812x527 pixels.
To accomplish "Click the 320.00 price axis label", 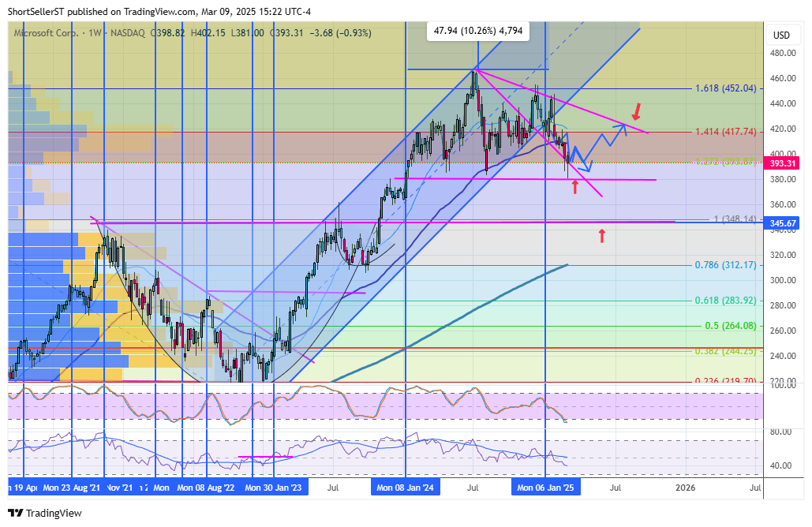I will coord(783,255).
